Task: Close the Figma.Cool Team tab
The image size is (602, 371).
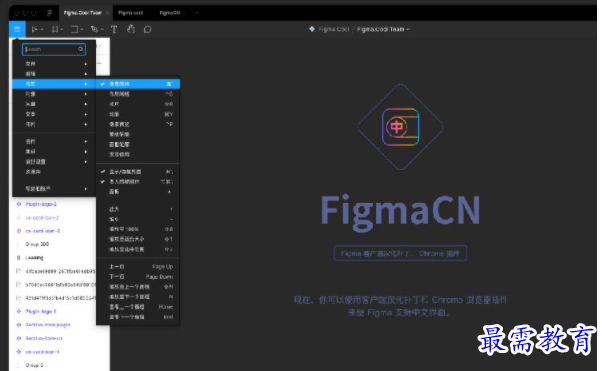Action: pos(108,13)
